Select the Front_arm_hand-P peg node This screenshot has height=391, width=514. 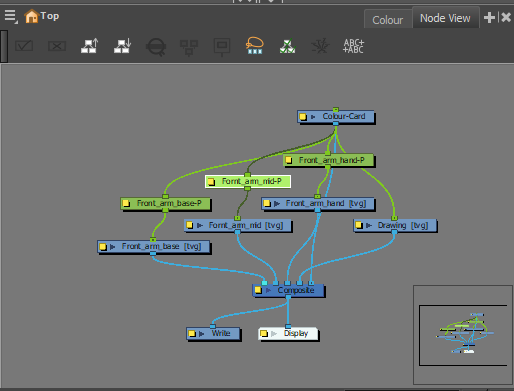(x=328, y=160)
